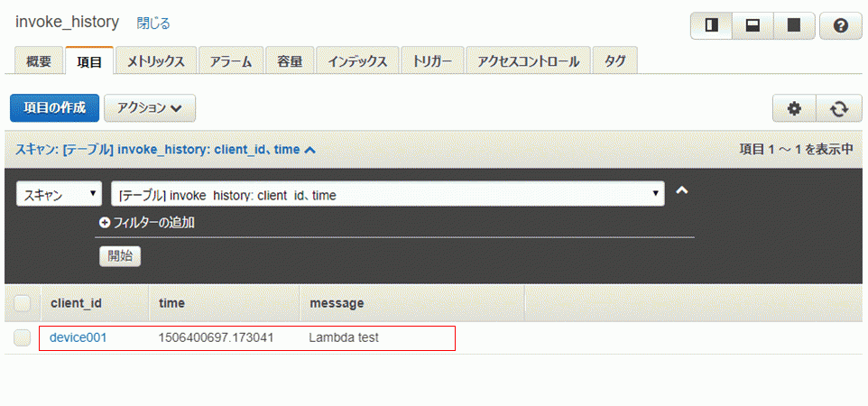This screenshot has width=868, height=406.
Task: Open table settings gear icon
Action: point(794,108)
